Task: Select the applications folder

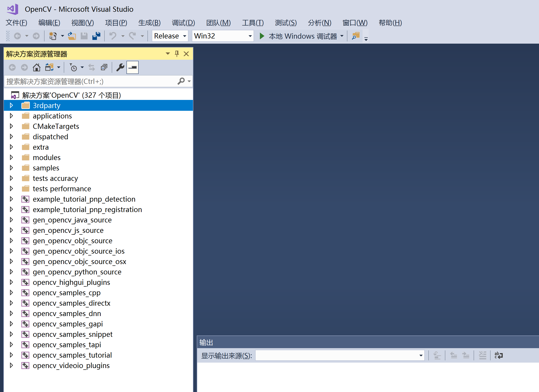Action: click(52, 116)
